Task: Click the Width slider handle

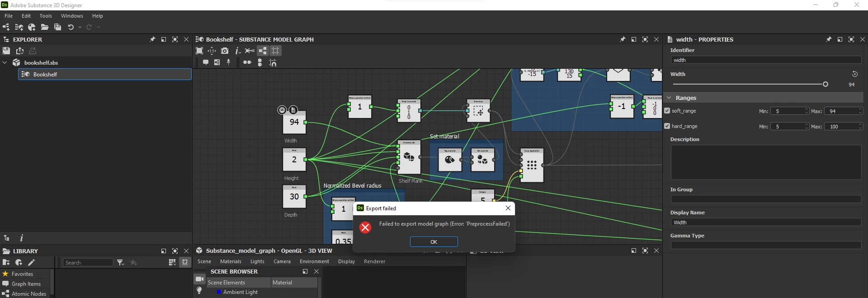Action: [x=825, y=84]
